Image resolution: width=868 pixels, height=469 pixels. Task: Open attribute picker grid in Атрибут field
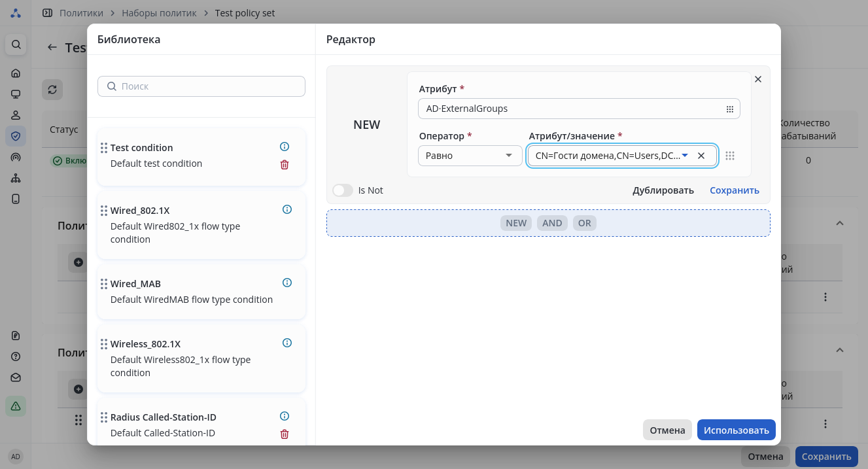pos(730,109)
